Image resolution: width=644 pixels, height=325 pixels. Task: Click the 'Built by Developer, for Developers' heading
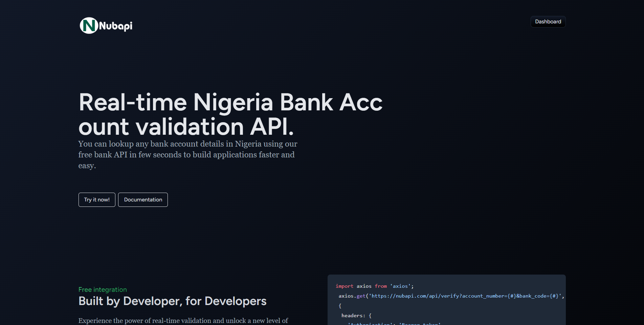click(x=173, y=301)
